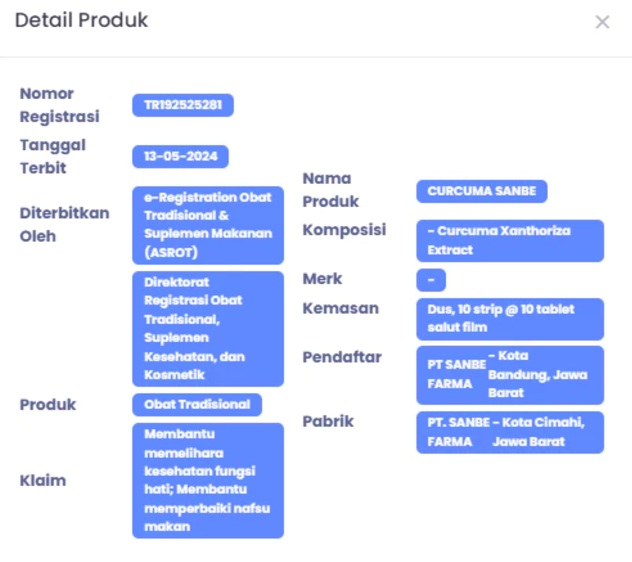Click the Merk dash badge
This screenshot has width=632, height=562.
coord(431,280)
